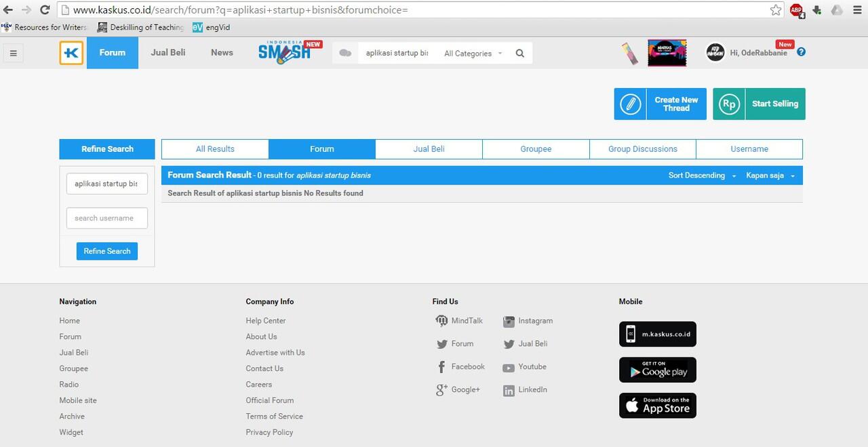Click the Kaskus K logo
868x447 pixels.
[71, 52]
